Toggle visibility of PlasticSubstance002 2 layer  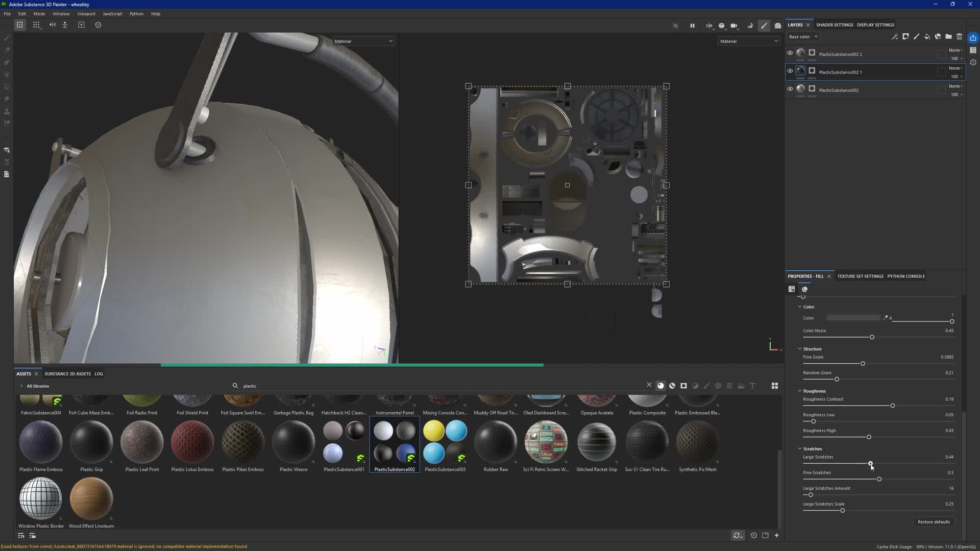click(x=790, y=53)
